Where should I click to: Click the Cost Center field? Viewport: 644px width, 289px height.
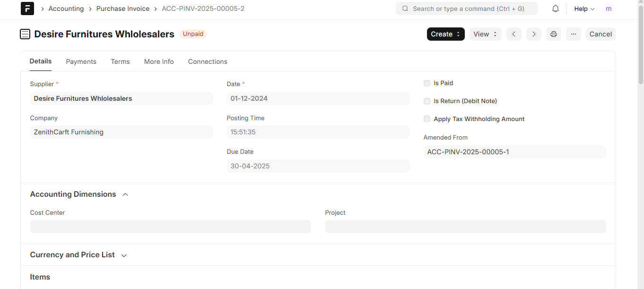[x=171, y=227]
